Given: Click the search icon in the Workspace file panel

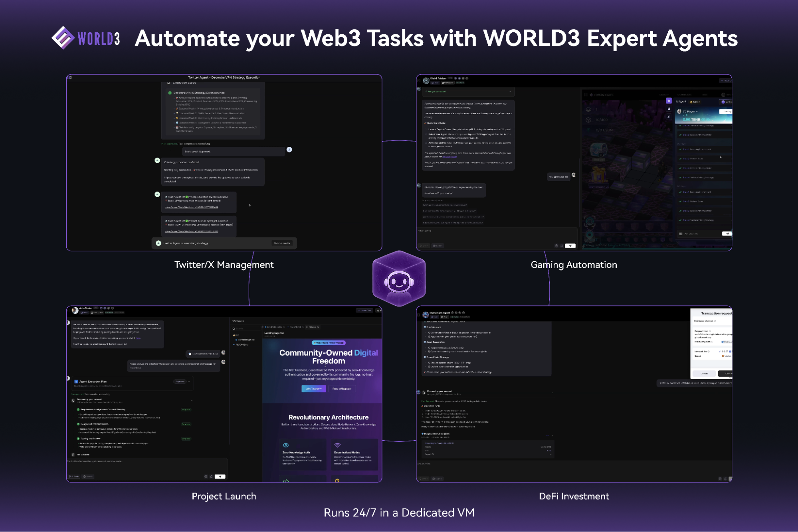Looking at the screenshot, I should point(234,328).
